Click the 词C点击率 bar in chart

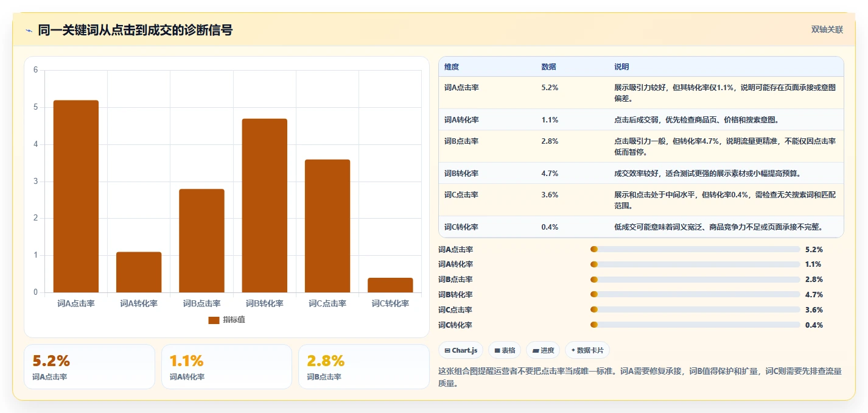click(327, 226)
